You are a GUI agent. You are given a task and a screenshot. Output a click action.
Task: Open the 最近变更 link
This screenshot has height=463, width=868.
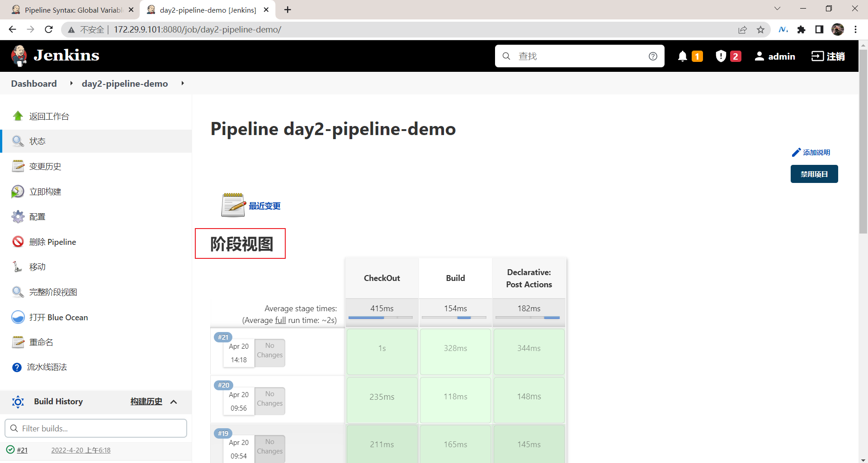click(x=265, y=206)
